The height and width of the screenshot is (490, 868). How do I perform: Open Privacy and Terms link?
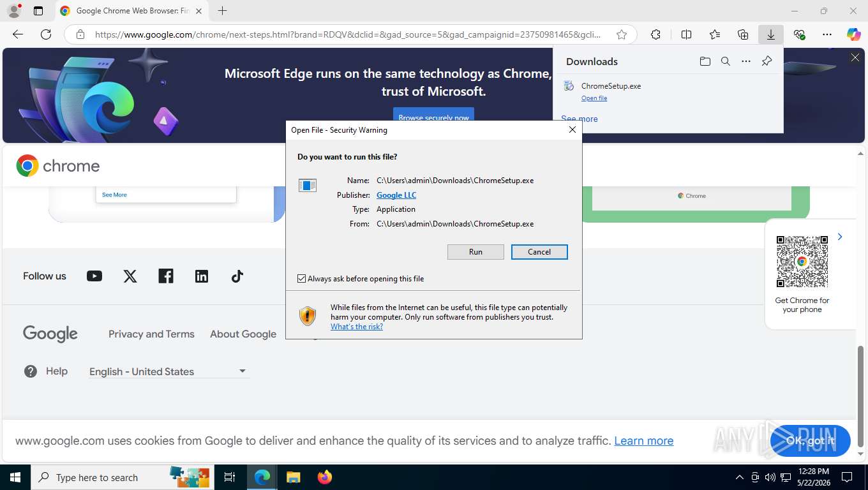151,334
